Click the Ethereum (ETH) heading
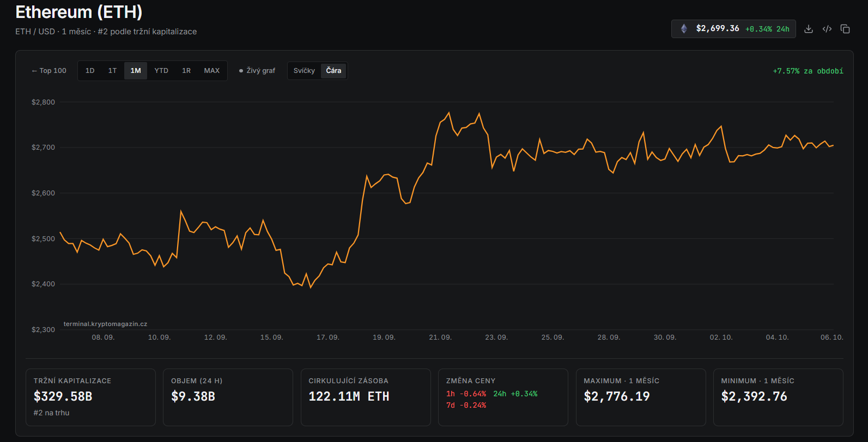868x442 pixels. point(79,12)
